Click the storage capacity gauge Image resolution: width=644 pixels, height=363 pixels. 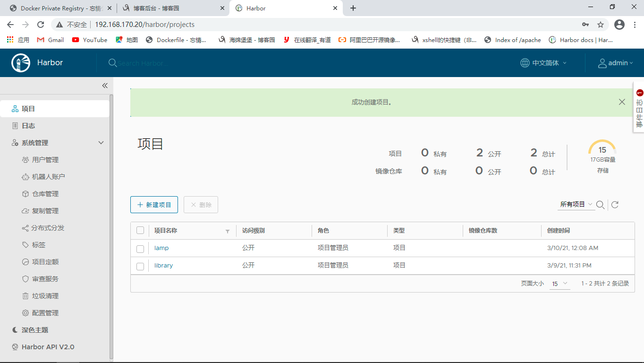click(602, 147)
